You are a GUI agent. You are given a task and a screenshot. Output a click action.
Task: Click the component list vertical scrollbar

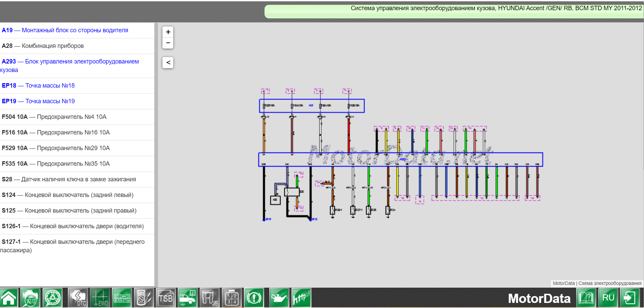point(156,153)
